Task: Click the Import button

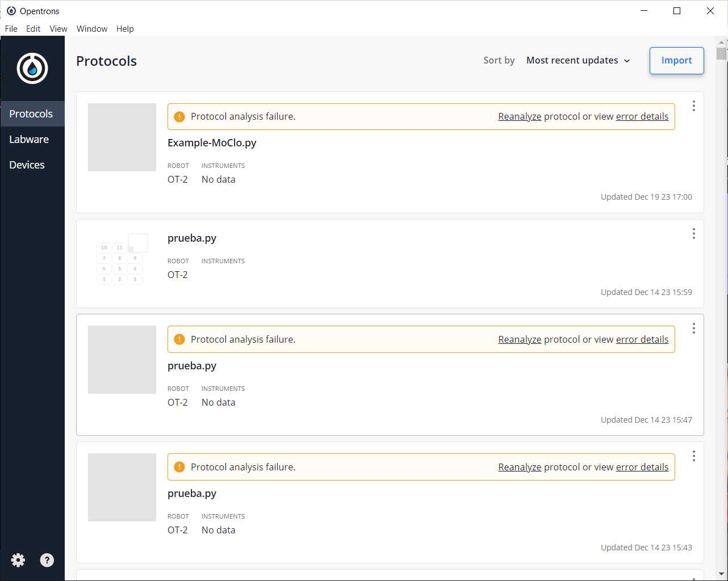Action: (x=676, y=61)
